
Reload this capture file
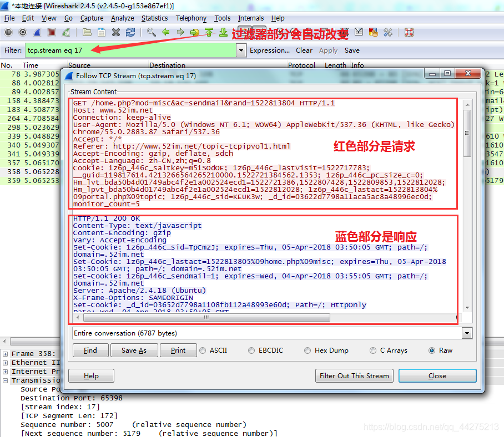coord(130,32)
